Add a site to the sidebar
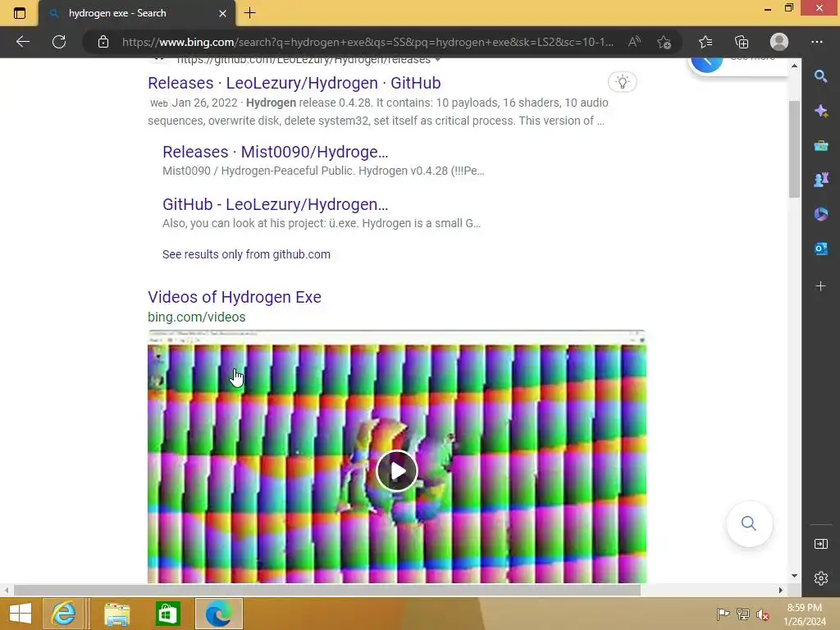Screen dimensions: 840x630 click(x=820, y=286)
